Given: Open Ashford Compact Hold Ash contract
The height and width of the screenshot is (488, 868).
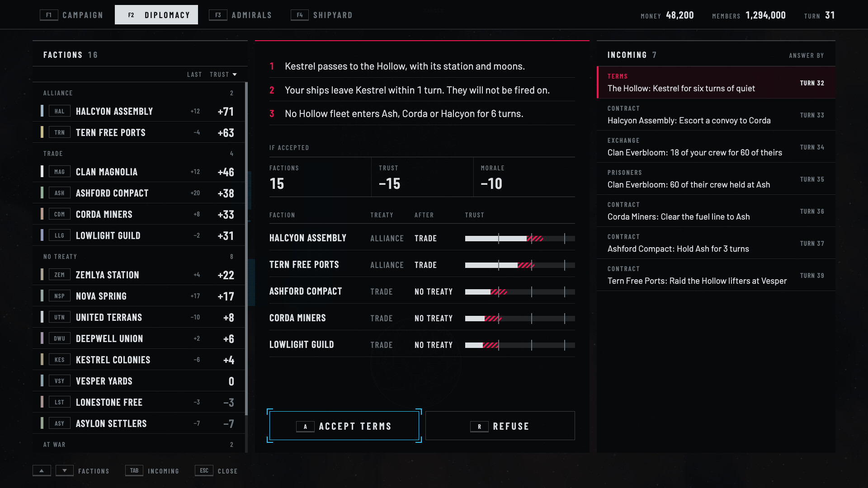Looking at the screenshot, I should [716, 243].
